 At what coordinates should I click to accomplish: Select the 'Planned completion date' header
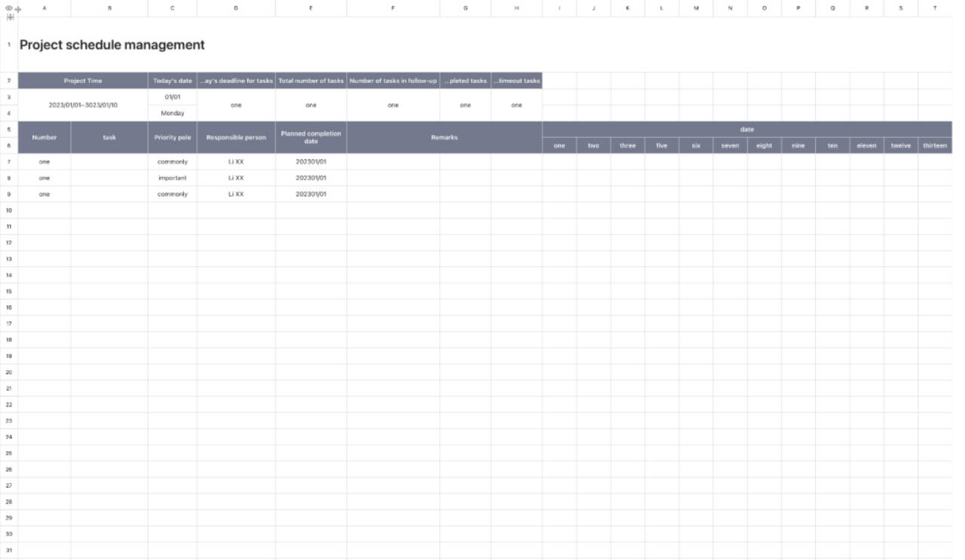[311, 137]
